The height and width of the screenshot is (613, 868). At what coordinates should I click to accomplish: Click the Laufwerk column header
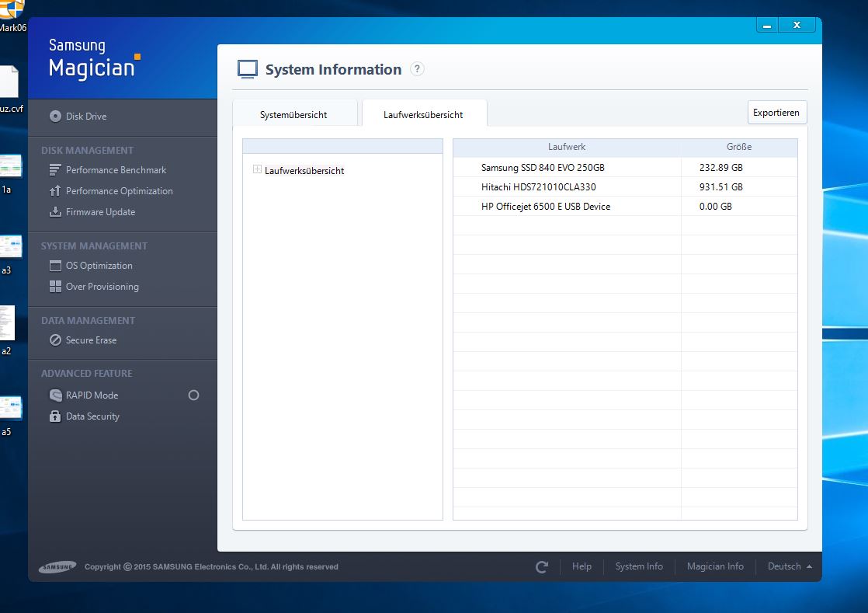click(567, 148)
